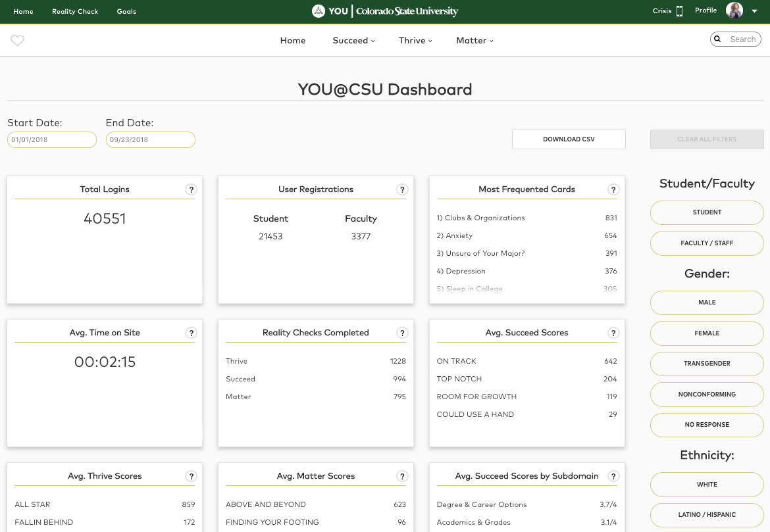Expand the Matter dropdown menu
This screenshot has height=532, width=770.
(475, 40)
